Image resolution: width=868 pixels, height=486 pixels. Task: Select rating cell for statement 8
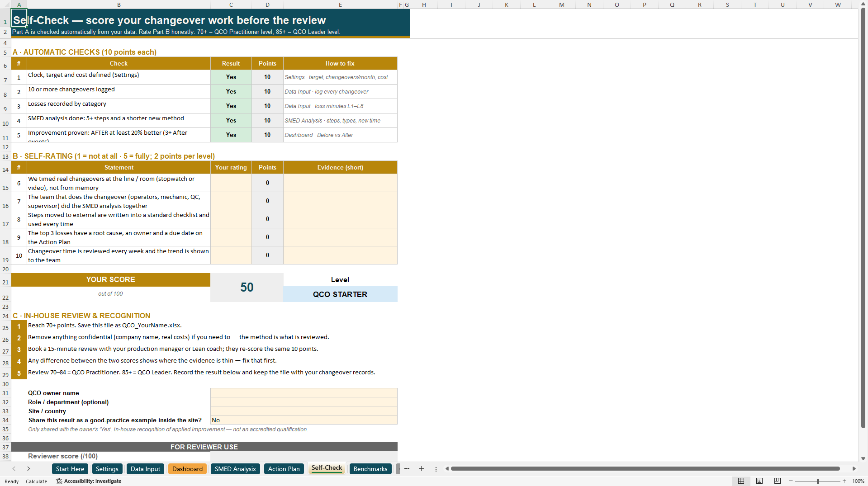(x=231, y=219)
